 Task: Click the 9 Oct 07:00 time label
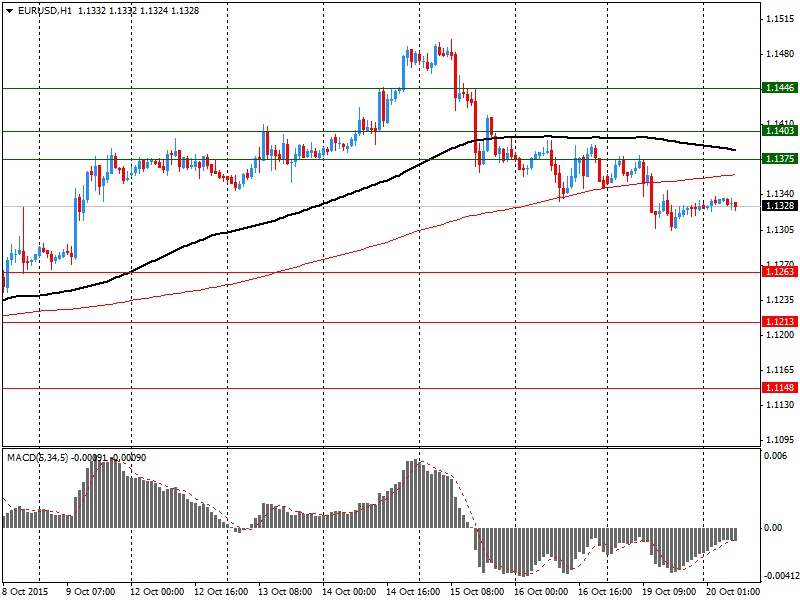pos(91,592)
